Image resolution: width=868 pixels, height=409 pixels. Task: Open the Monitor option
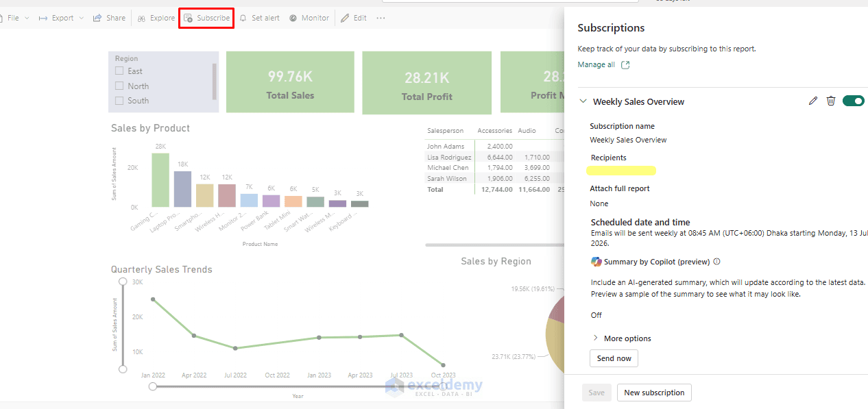(309, 18)
